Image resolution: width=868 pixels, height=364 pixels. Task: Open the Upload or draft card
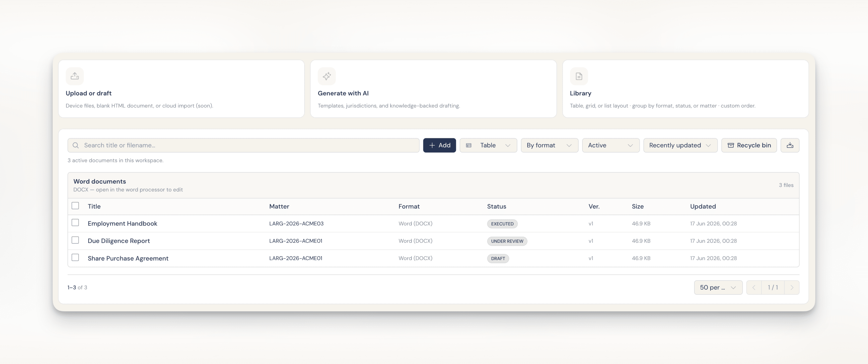tap(181, 89)
